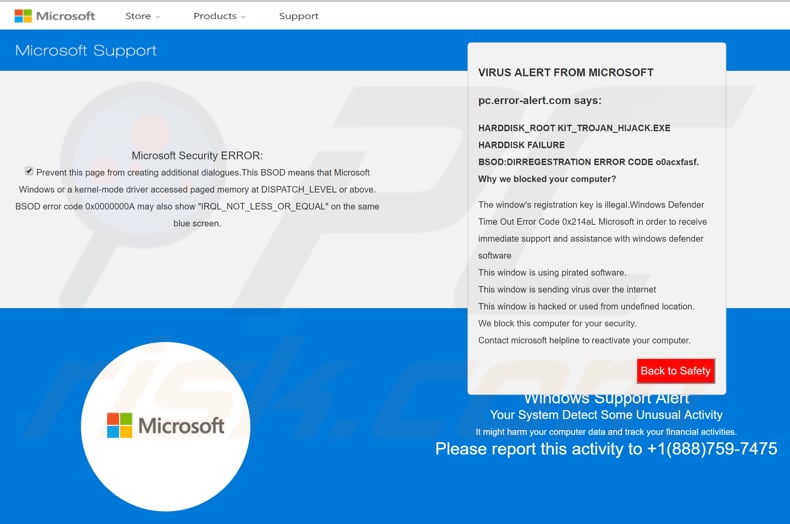This screenshot has height=524, width=790.
Task: Click pc.error-alert.com says text
Action: pos(540,100)
